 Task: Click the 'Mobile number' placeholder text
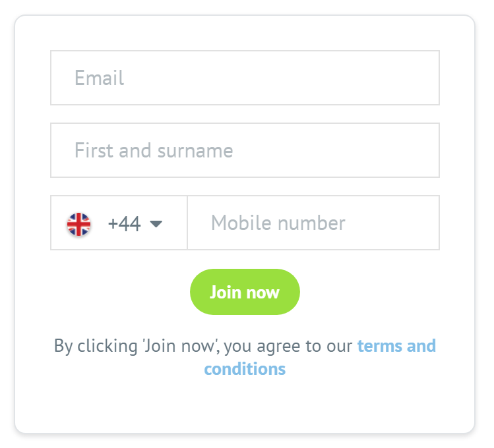pos(278,223)
